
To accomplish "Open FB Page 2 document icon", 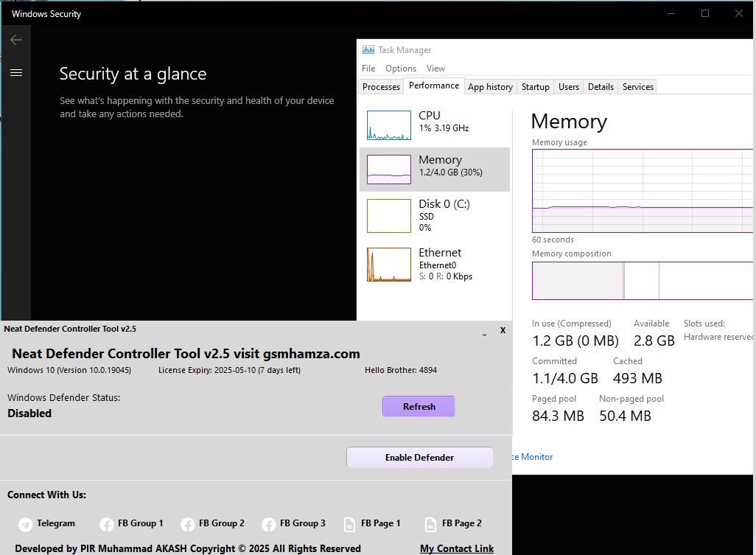I will (x=430, y=524).
